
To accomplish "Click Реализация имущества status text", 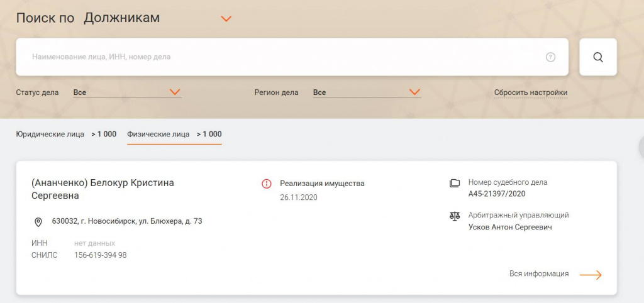I will click(x=322, y=184).
